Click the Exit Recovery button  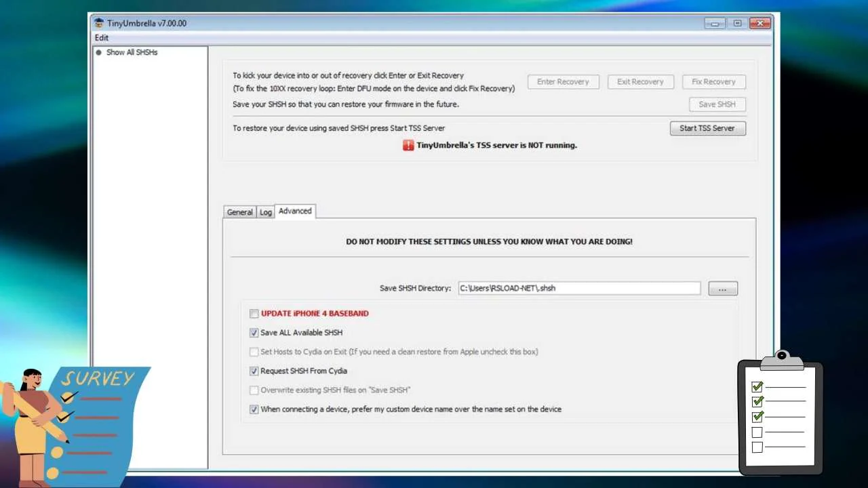(640, 82)
